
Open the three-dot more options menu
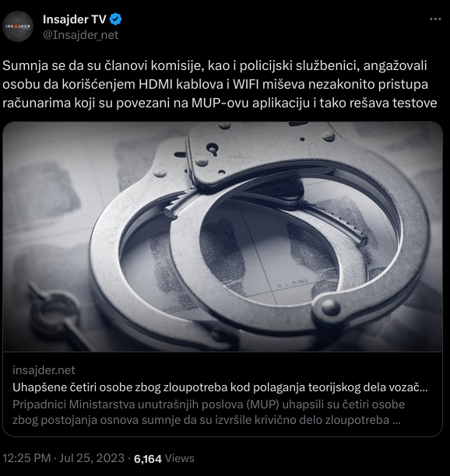pyautogui.click(x=435, y=19)
